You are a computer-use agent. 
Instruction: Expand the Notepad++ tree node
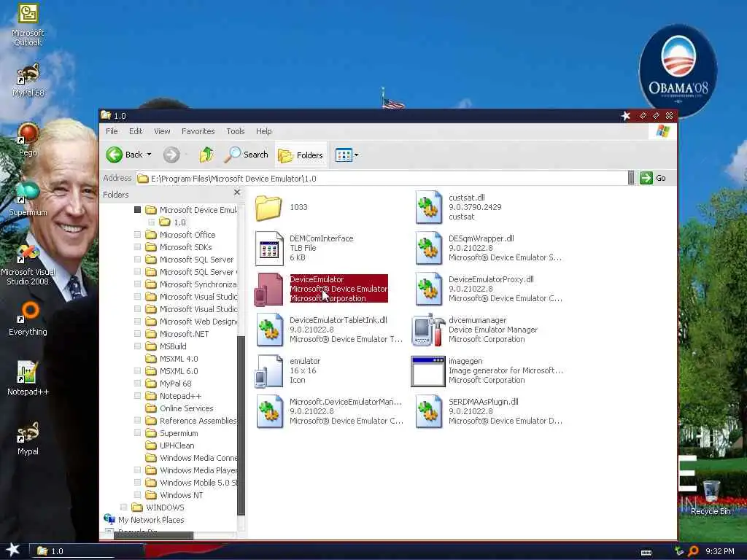tap(137, 395)
